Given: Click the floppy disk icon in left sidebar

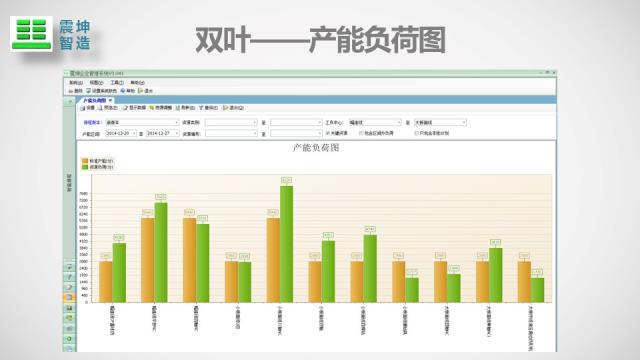Looking at the screenshot, I should (69, 308).
